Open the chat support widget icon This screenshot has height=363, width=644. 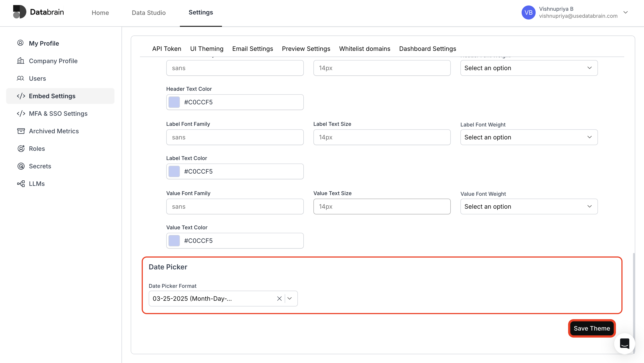click(x=624, y=343)
